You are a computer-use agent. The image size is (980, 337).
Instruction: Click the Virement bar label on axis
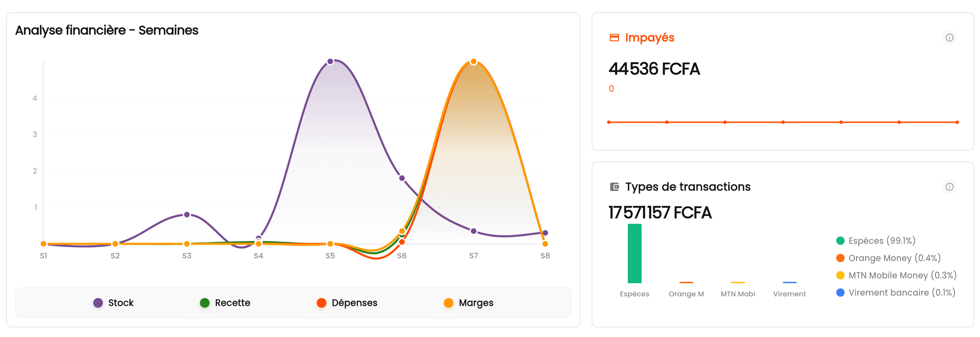click(x=789, y=294)
